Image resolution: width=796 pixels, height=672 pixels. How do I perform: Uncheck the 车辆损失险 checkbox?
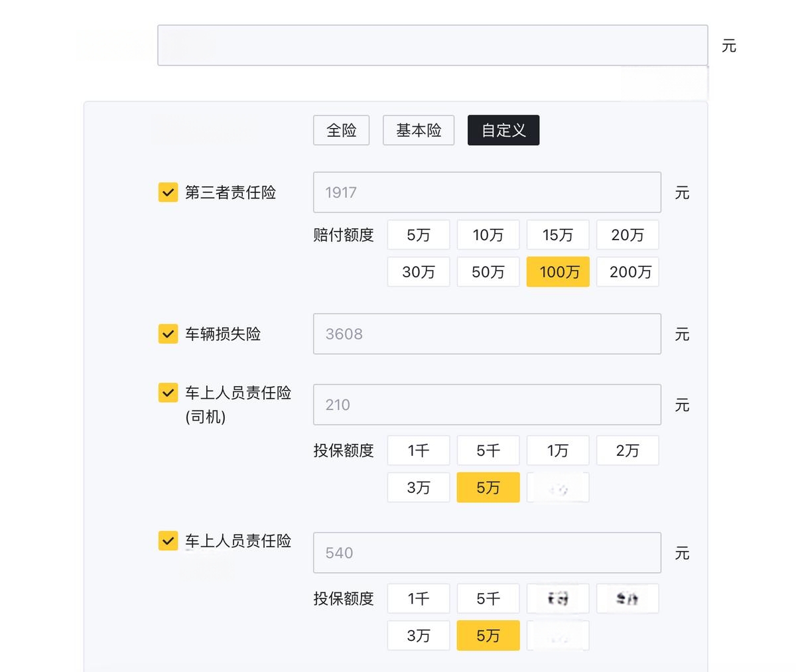point(168,334)
